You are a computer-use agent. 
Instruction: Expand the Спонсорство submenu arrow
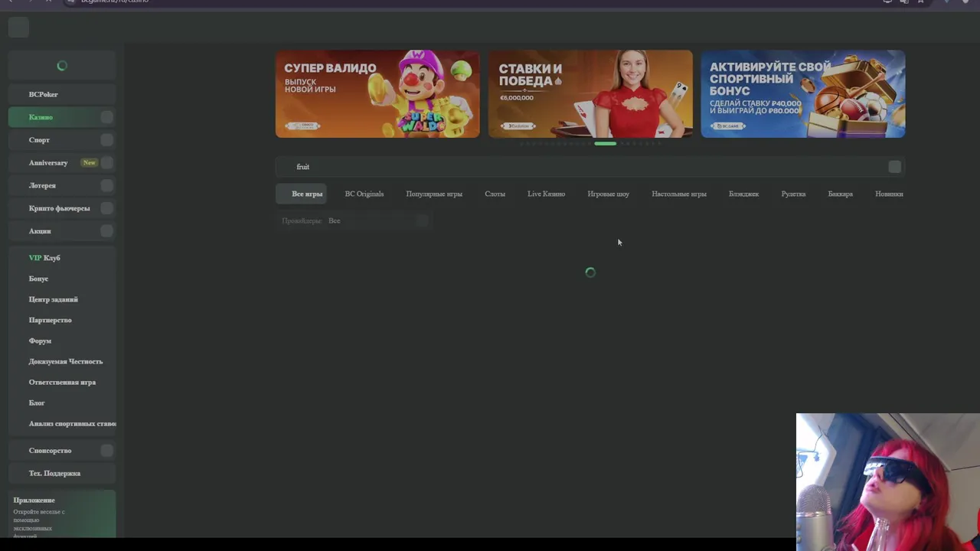pos(107,451)
